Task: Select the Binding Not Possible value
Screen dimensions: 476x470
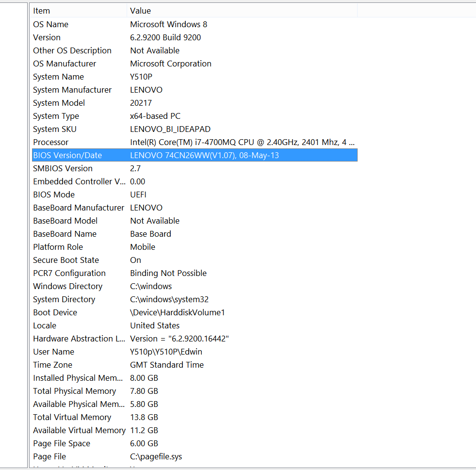Action: 168,273
